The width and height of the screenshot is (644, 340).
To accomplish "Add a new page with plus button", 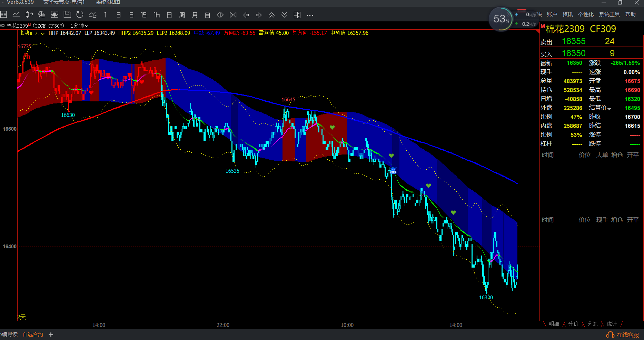I will (51, 334).
